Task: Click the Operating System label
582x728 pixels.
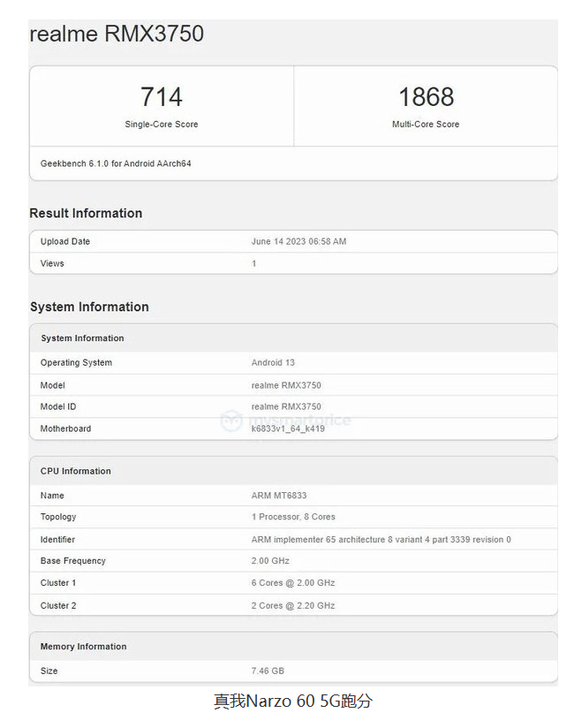Action: point(76,362)
